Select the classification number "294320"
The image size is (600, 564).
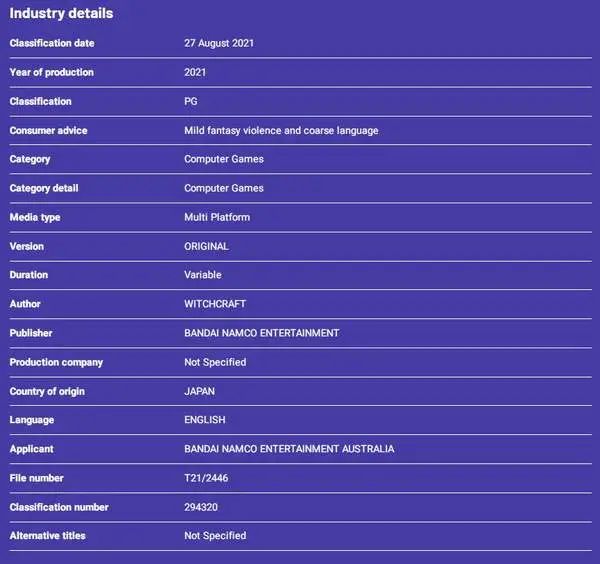point(201,507)
